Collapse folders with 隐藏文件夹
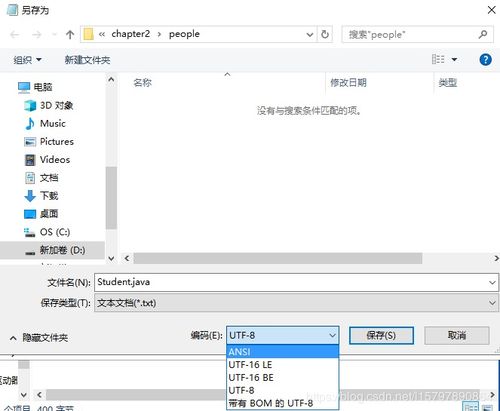This screenshot has width=500, height=411. click(x=39, y=338)
